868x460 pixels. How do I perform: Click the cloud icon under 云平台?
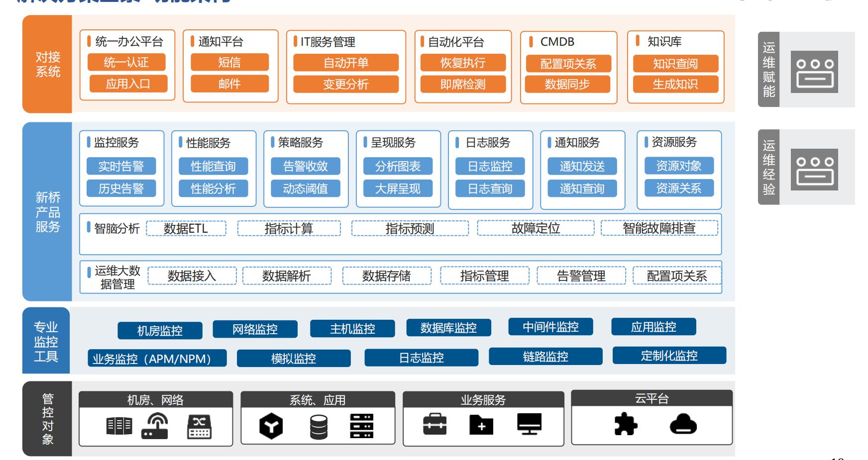click(x=683, y=424)
